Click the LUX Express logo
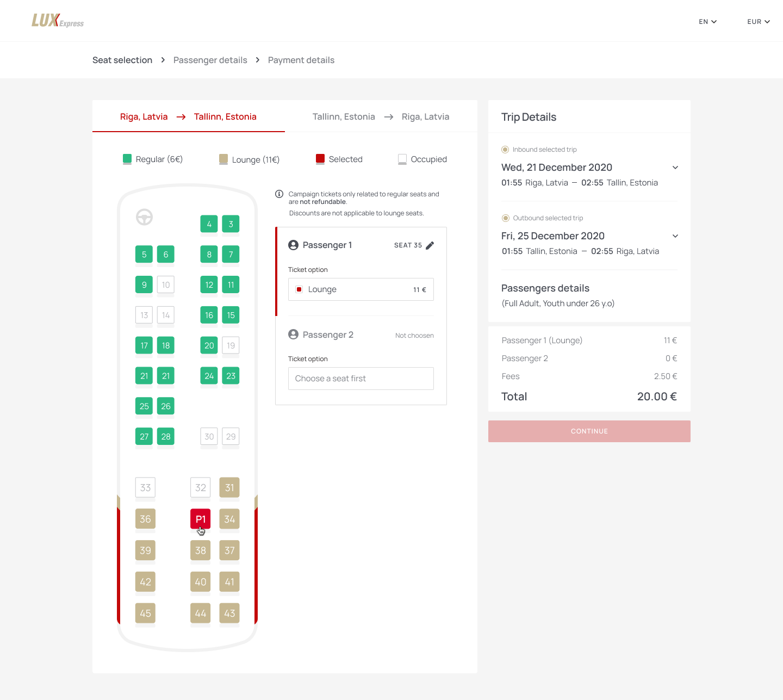Viewport: 783px width, 700px height. (58, 21)
